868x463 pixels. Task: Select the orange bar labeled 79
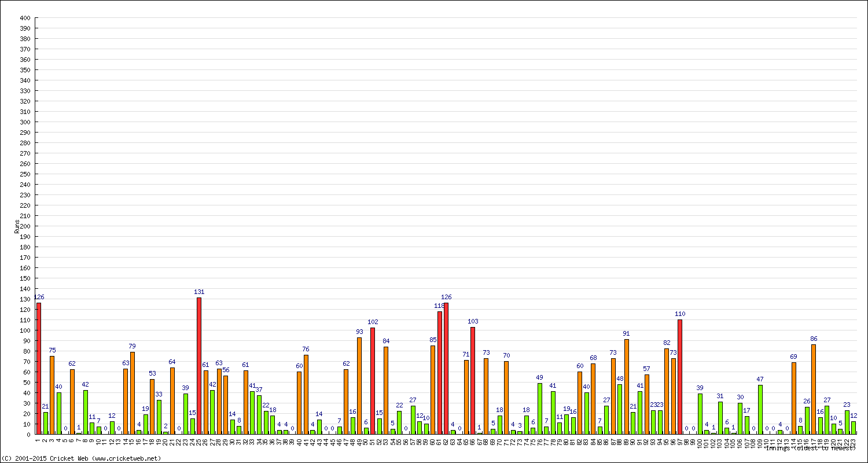coord(133,393)
